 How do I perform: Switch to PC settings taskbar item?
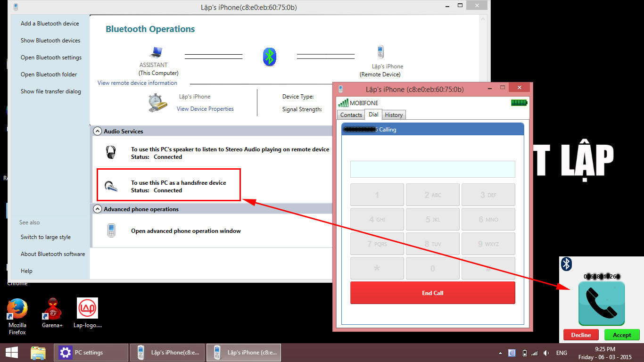pyautogui.click(x=91, y=353)
